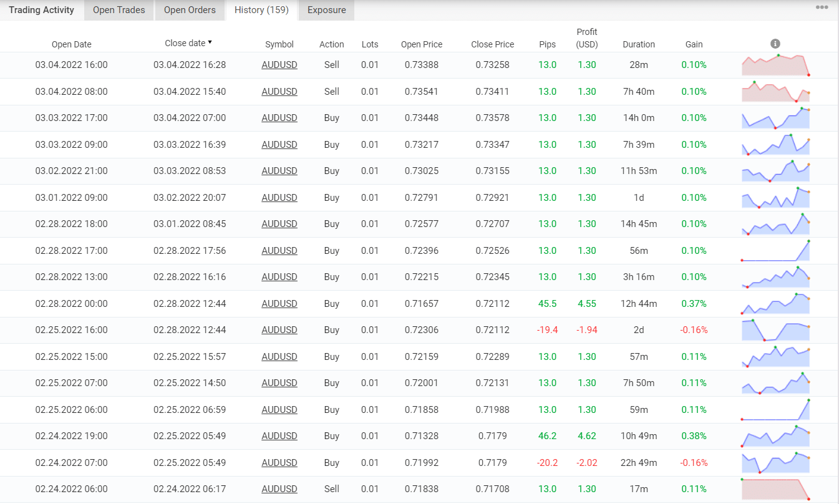This screenshot has width=839, height=504.
Task: View mini chart for 02.28.2022 00:00 trade
Action: coord(775,304)
